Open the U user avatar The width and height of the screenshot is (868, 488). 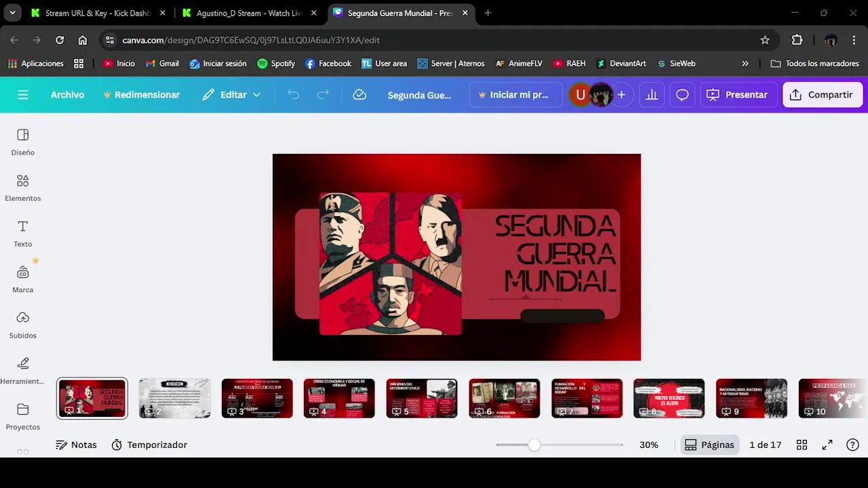tap(580, 95)
